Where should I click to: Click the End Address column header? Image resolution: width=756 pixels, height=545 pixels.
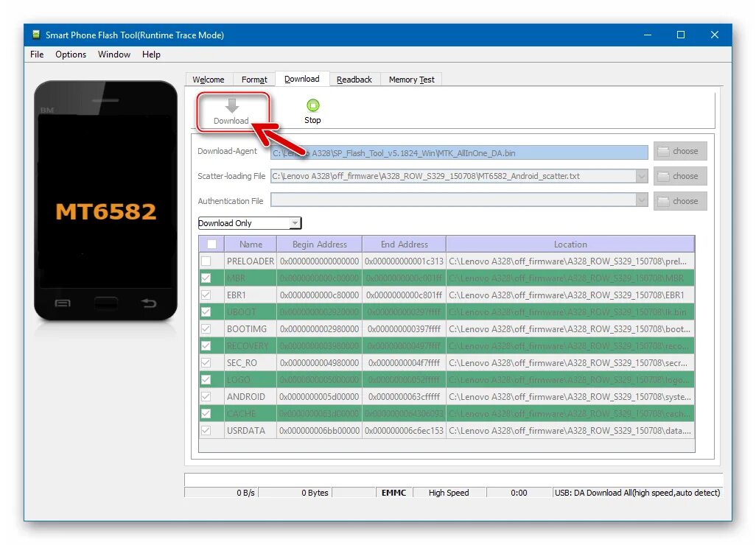[x=405, y=245]
